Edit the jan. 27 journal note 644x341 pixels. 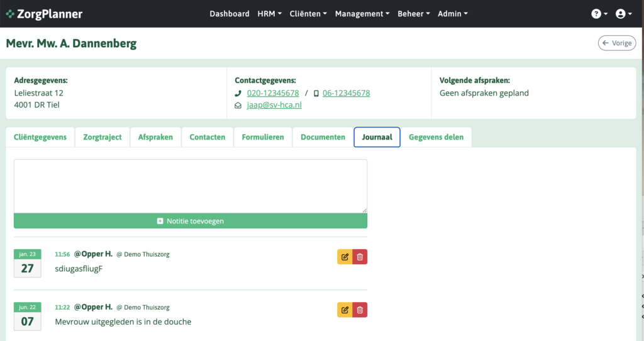(x=345, y=257)
